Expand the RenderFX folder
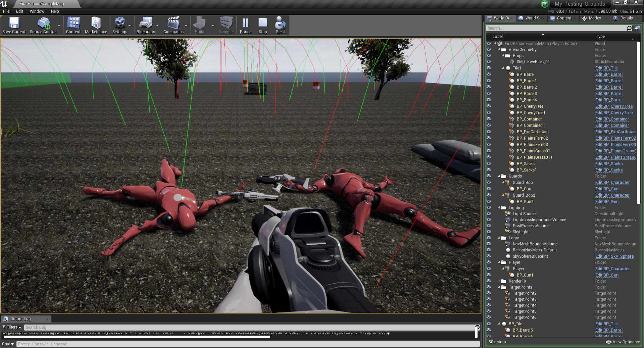Screen dimensions: 644x348 (x=499, y=281)
